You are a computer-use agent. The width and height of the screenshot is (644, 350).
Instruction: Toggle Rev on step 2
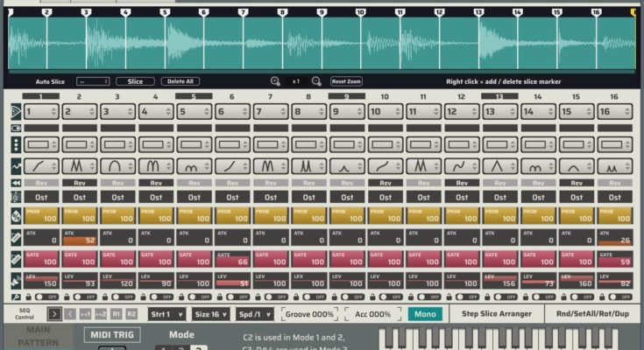79,183
